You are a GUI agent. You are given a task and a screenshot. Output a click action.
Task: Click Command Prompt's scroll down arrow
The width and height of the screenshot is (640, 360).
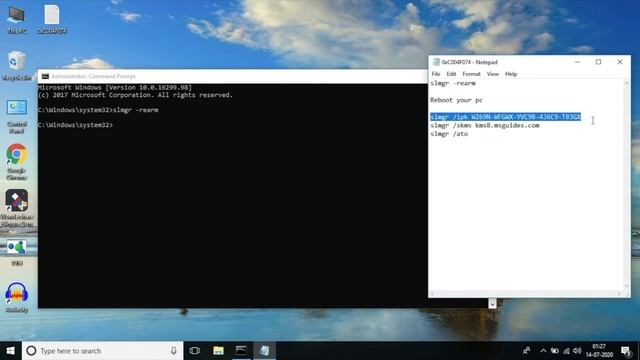point(492,304)
